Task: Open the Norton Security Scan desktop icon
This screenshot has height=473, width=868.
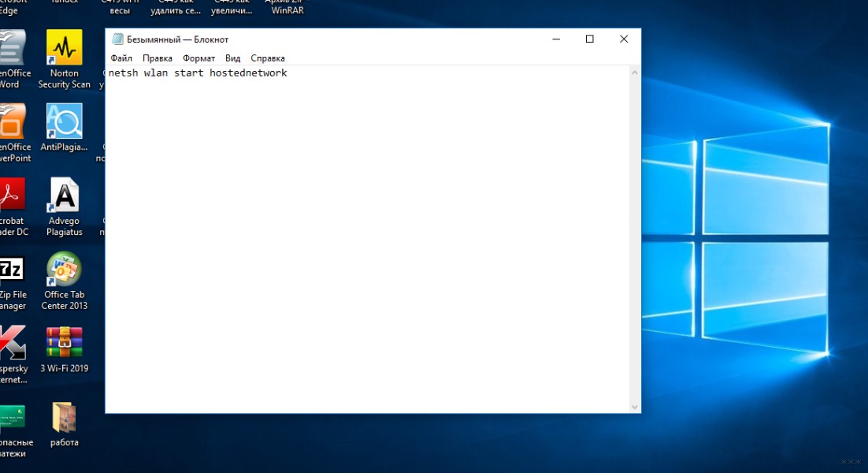Action: click(x=64, y=49)
